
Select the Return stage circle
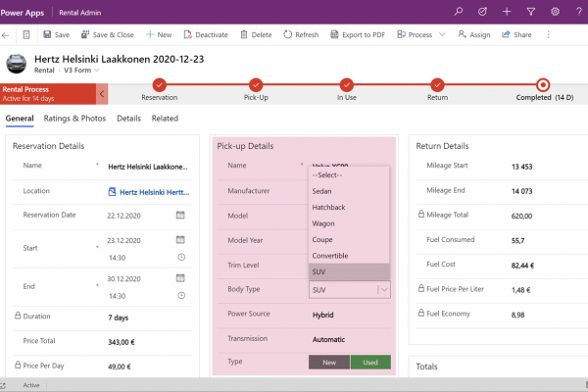click(437, 85)
